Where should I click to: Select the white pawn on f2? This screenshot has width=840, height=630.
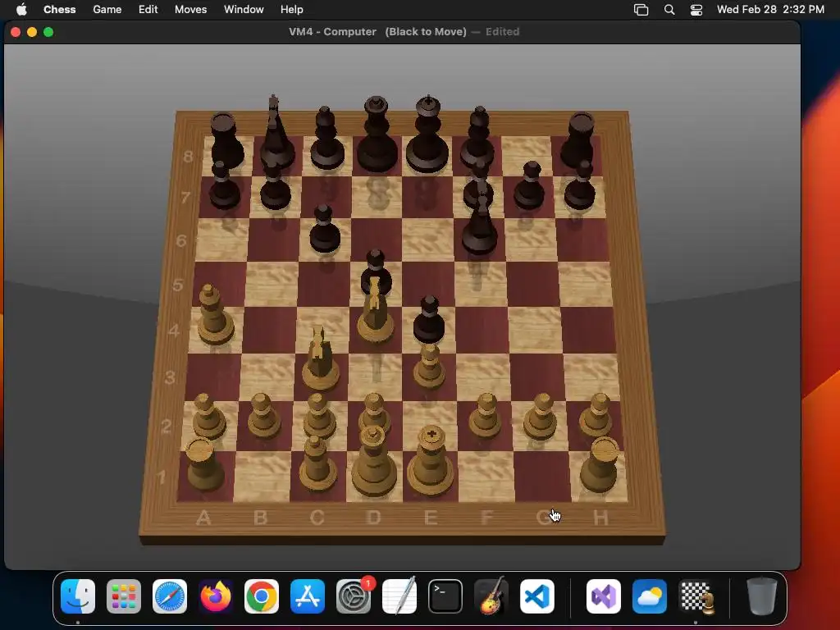point(486,417)
